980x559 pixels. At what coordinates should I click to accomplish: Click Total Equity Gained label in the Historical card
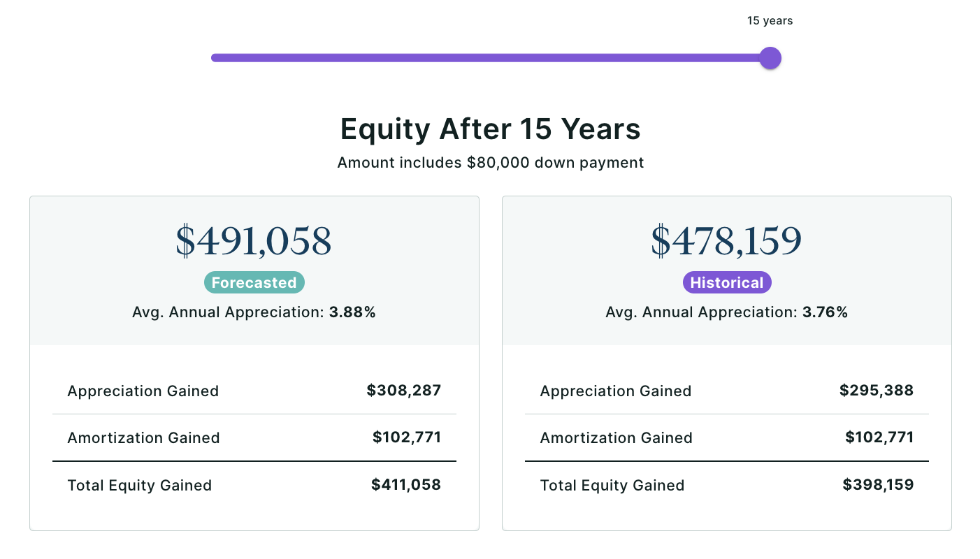point(612,486)
